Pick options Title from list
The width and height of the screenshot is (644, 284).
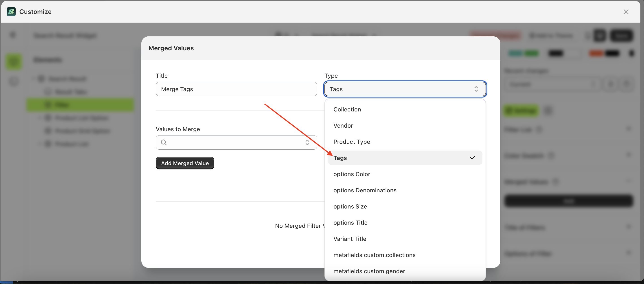(x=350, y=223)
